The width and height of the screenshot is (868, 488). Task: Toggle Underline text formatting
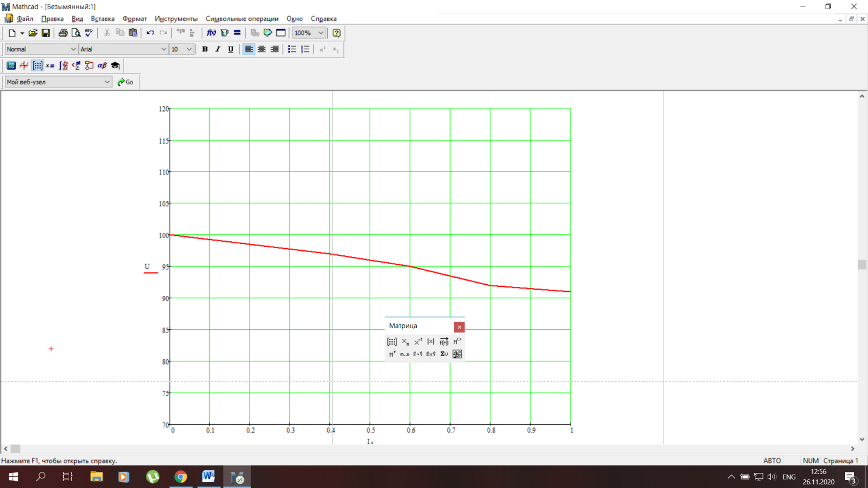pyautogui.click(x=231, y=49)
